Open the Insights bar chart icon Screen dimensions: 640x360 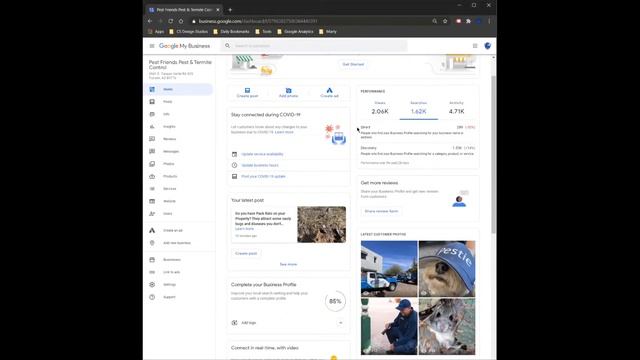[x=152, y=127]
